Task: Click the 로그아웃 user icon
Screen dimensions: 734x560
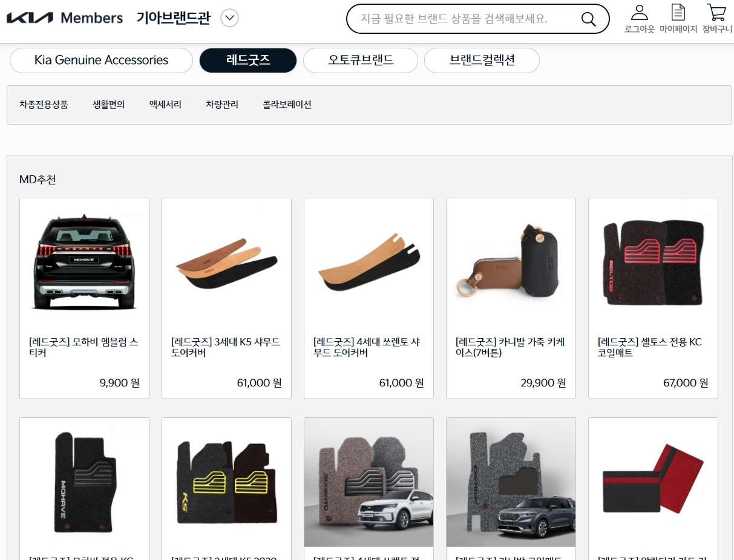Action: click(640, 12)
